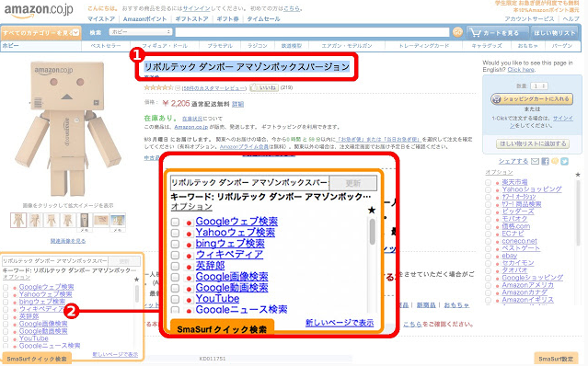588x366 pixels.
Task: Share the product on Twitter icon
Action: pos(564,161)
